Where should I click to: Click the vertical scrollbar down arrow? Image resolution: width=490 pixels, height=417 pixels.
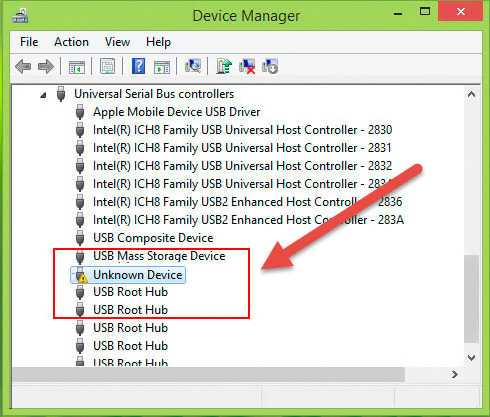click(471, 358)
